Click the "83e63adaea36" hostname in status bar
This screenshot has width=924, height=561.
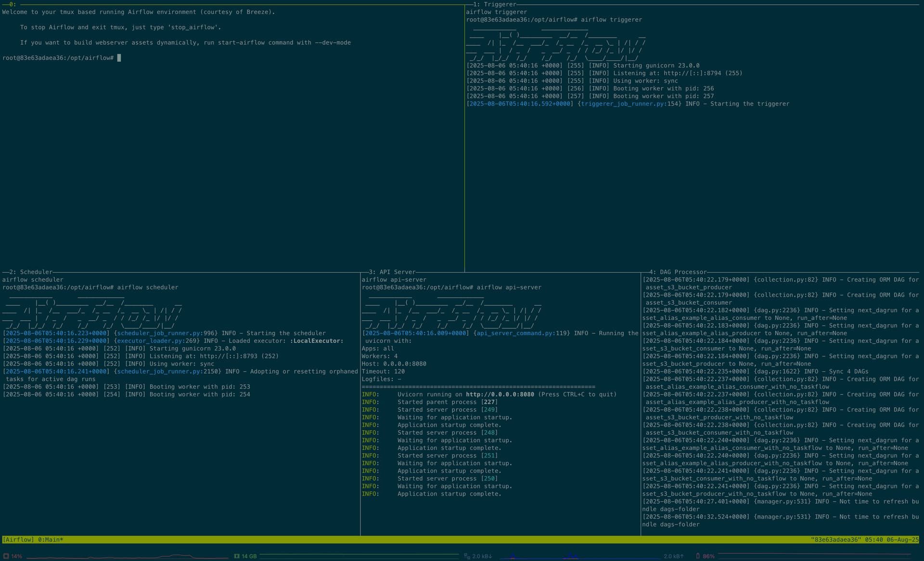pos(835,540)
